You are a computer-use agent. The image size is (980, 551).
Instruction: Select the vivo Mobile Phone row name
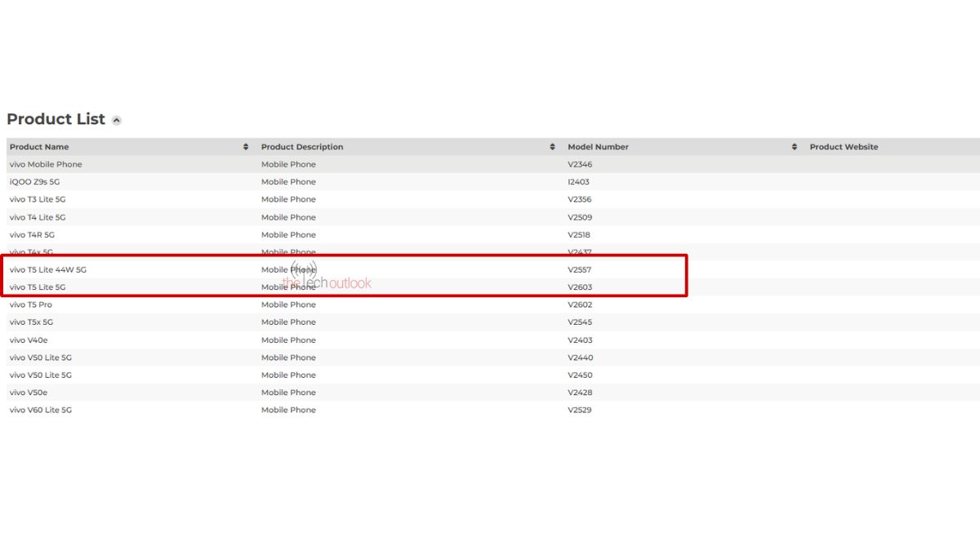pyautogui.click(x=46, y=165)
